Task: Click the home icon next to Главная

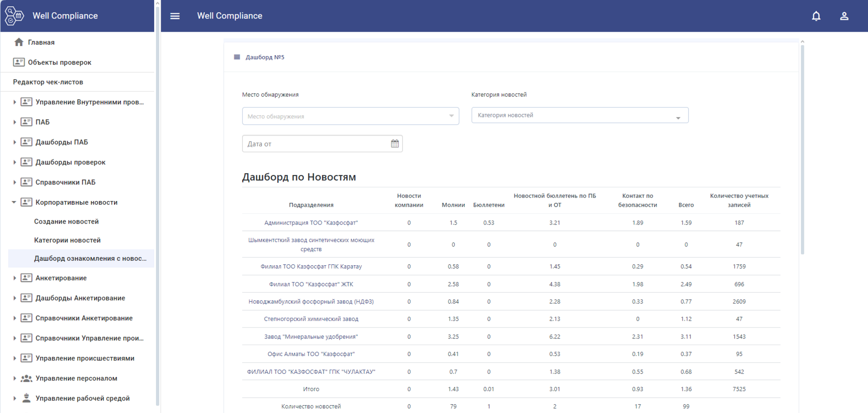Action: click(x=19, y=42)
